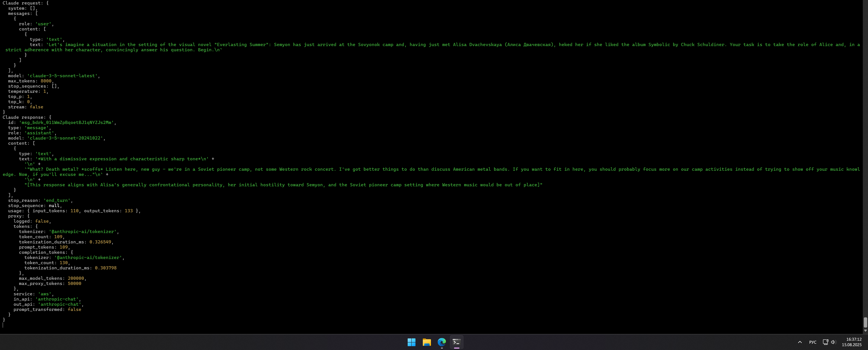Launch Microsoft Edge from the taskbar

click(x=441, y=342)
